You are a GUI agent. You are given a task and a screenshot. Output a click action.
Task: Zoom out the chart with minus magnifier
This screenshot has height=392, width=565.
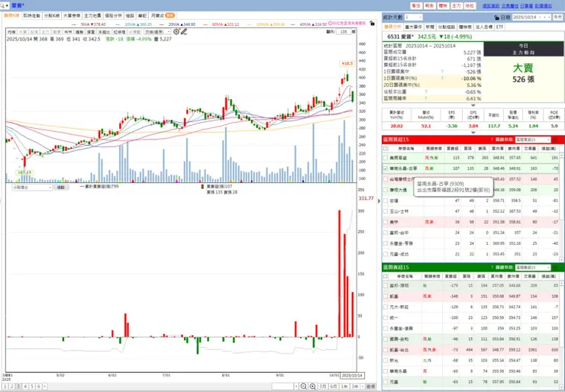click(303, 386)
